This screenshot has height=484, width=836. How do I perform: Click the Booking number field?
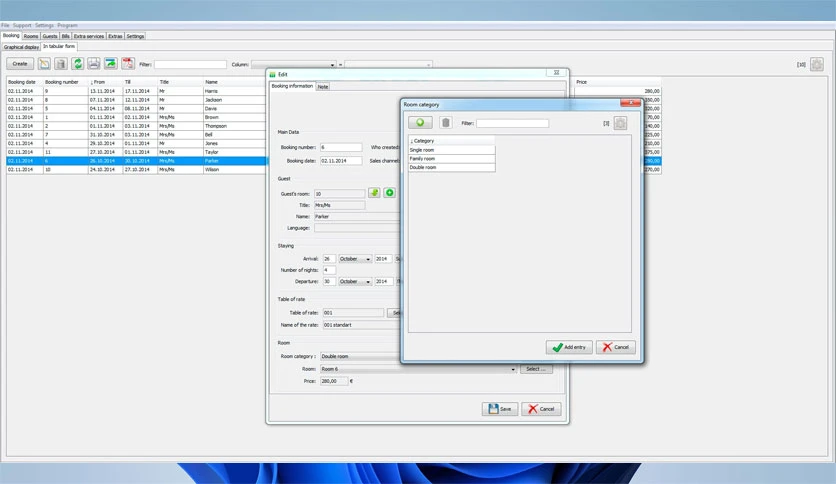pos(341,147)
